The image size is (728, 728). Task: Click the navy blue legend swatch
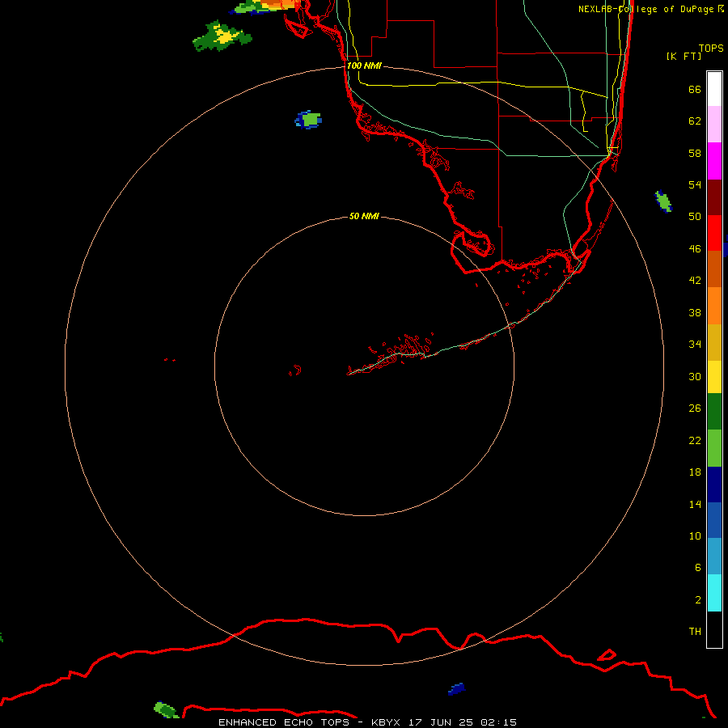tap(714, 485)
